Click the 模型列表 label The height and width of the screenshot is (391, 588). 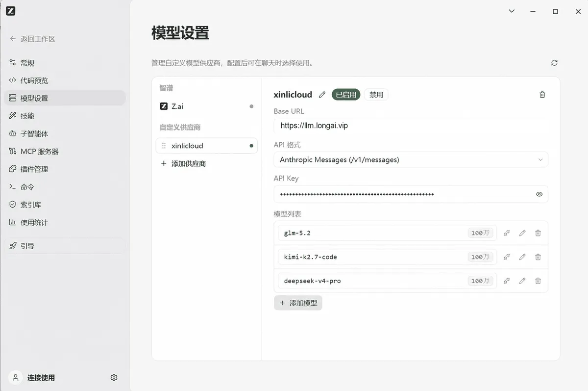[288, 214]
